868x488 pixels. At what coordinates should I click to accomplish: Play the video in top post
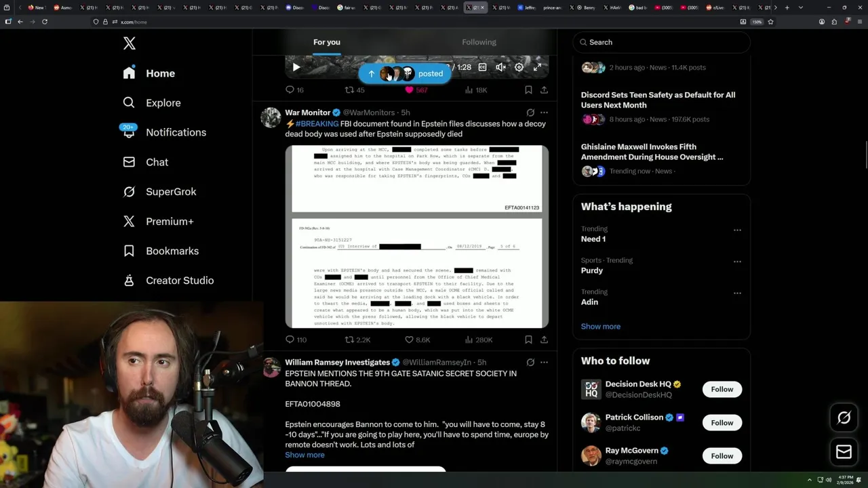(296, 67)
